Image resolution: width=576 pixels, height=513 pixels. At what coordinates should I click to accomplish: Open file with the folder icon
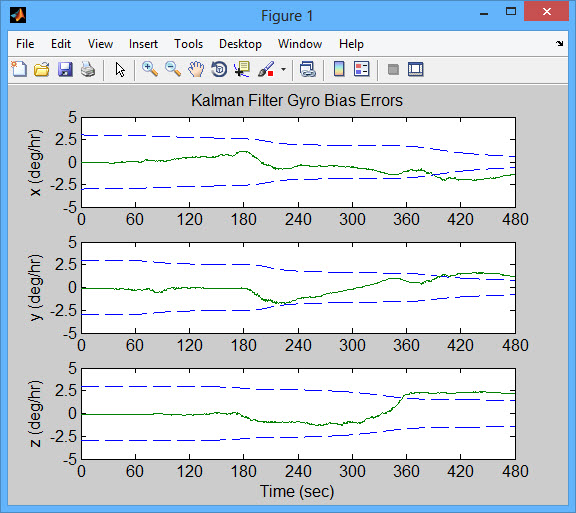click(42, 69)
